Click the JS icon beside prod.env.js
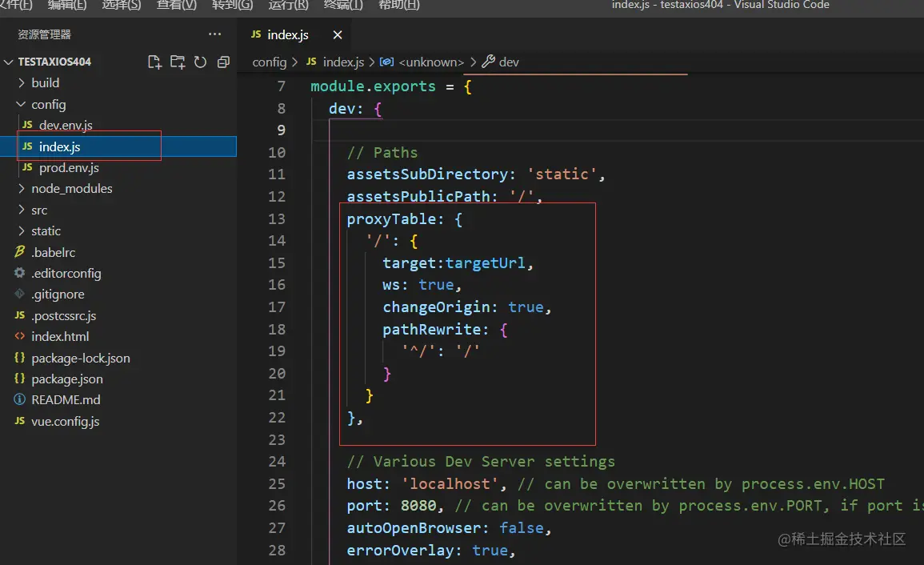The image size is (924, 565). point(27,167)
